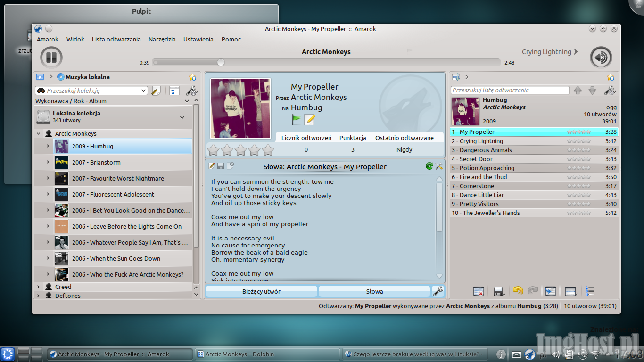Toggle the merged collection view icon
The image size is (644, 362).
(174, 90)
